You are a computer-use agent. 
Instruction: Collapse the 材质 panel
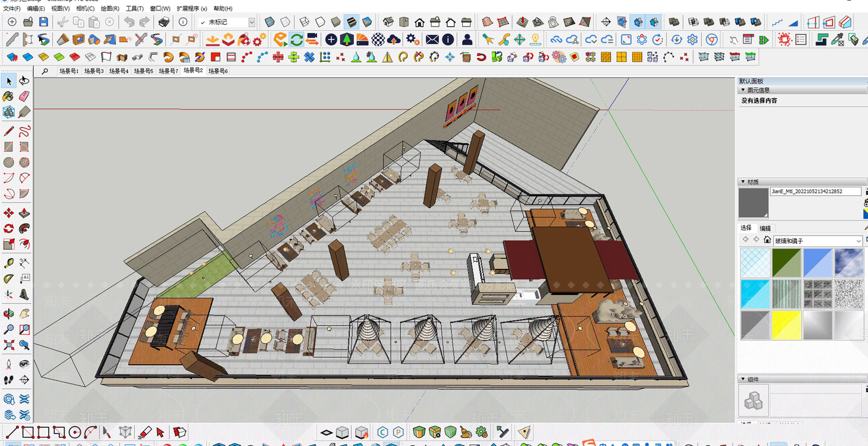click(x=743, y=182)
